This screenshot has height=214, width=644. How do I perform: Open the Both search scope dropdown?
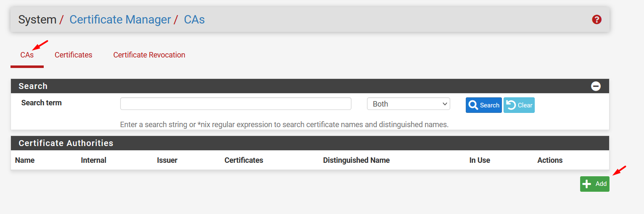[x=408, y=104]
